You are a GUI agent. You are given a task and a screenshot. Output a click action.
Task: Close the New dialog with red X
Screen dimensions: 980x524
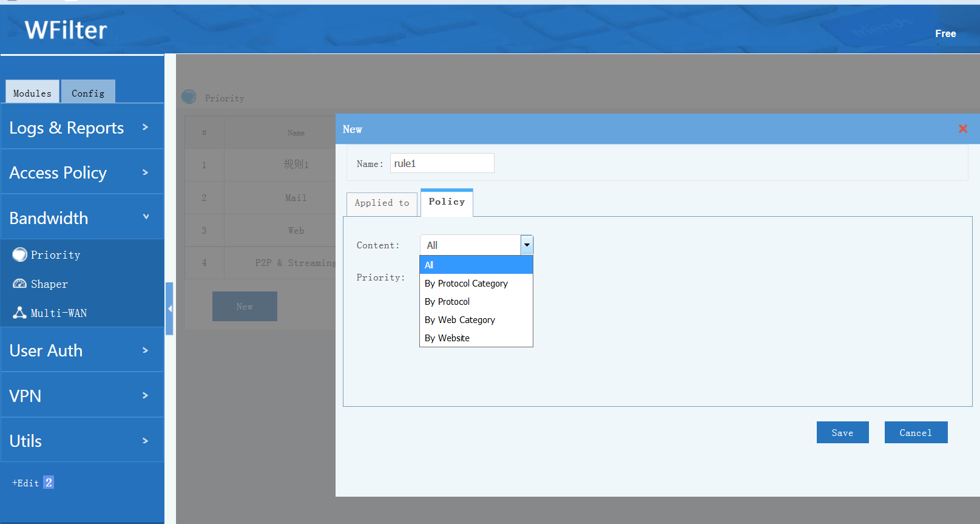962,129
